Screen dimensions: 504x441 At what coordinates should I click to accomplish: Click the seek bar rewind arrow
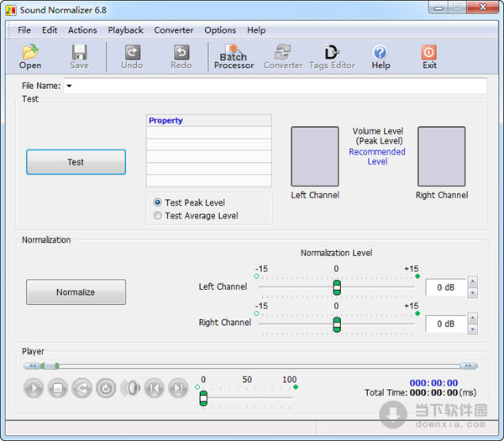coord(32,365)
